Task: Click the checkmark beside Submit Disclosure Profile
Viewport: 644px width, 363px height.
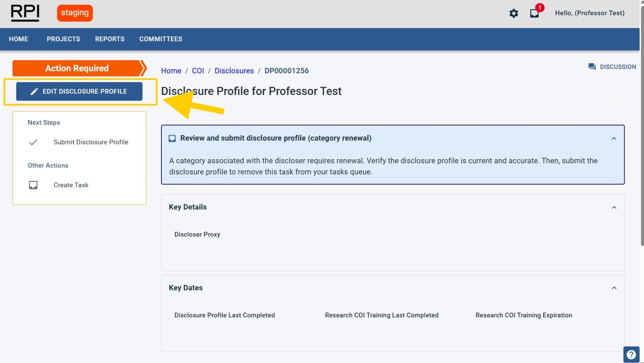Action: (33, 142)
